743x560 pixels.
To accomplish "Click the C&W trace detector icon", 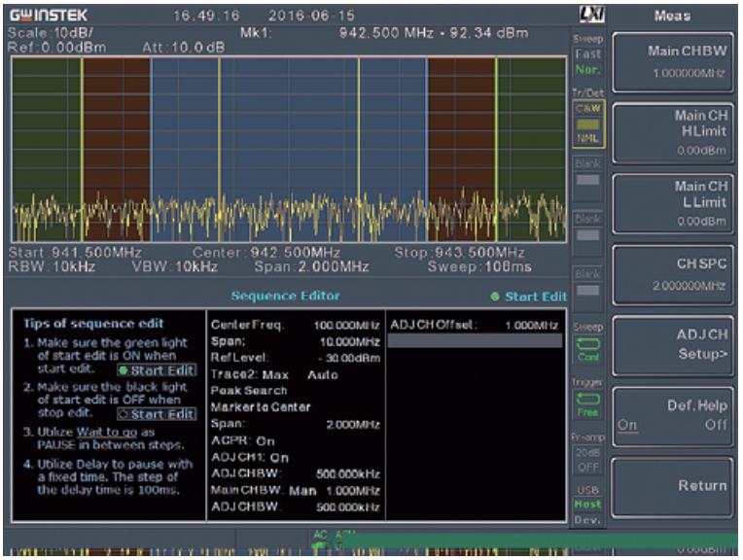I will (x=588, y=109).
